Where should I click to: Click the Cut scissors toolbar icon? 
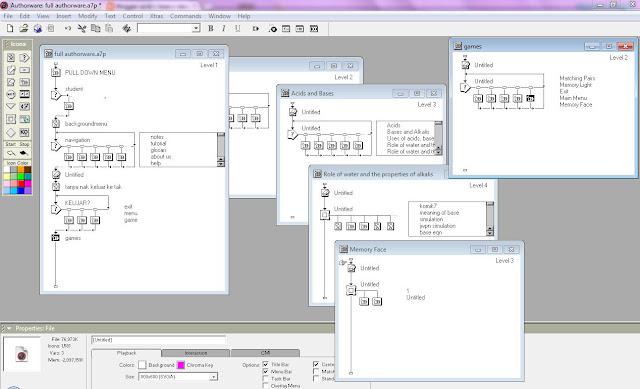(82, 28)
